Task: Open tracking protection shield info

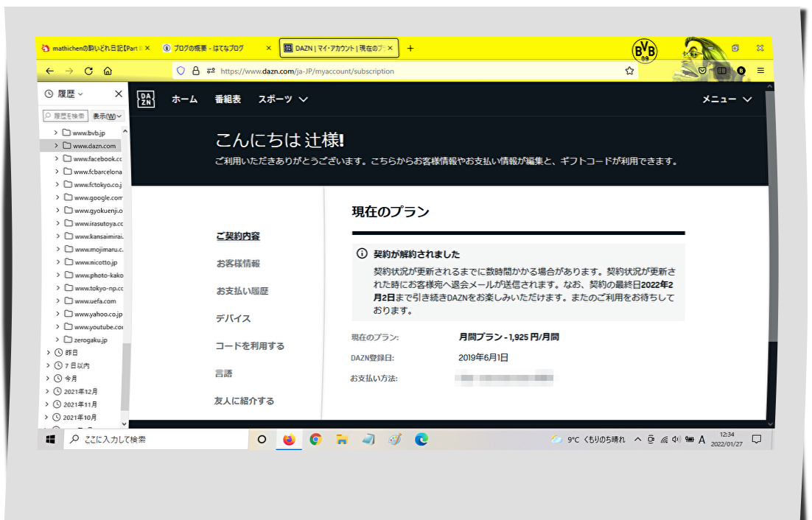Action: click(x=181, y=71)
